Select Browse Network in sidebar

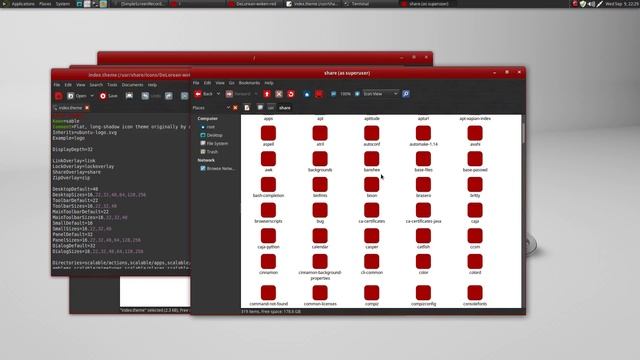[x=217, y=169]
